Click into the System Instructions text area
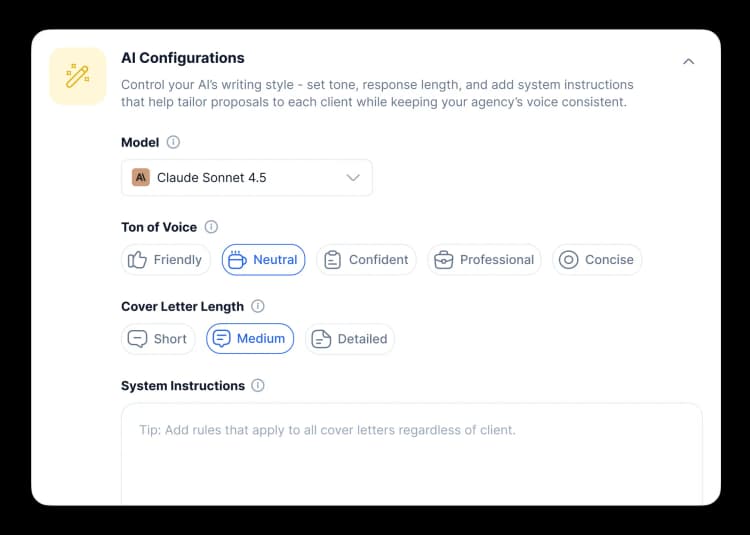This screenshot has height=535, width=750. click(411, 455)
